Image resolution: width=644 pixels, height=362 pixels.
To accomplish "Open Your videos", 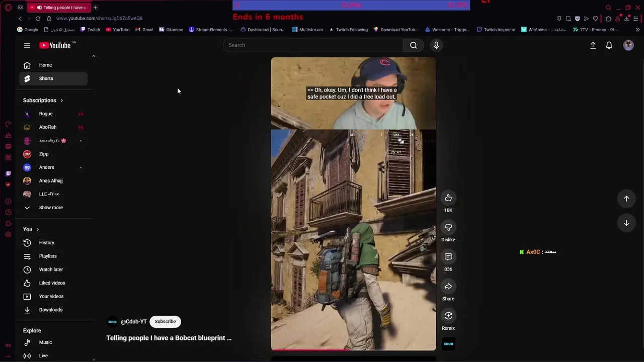I will pos(53,297).
